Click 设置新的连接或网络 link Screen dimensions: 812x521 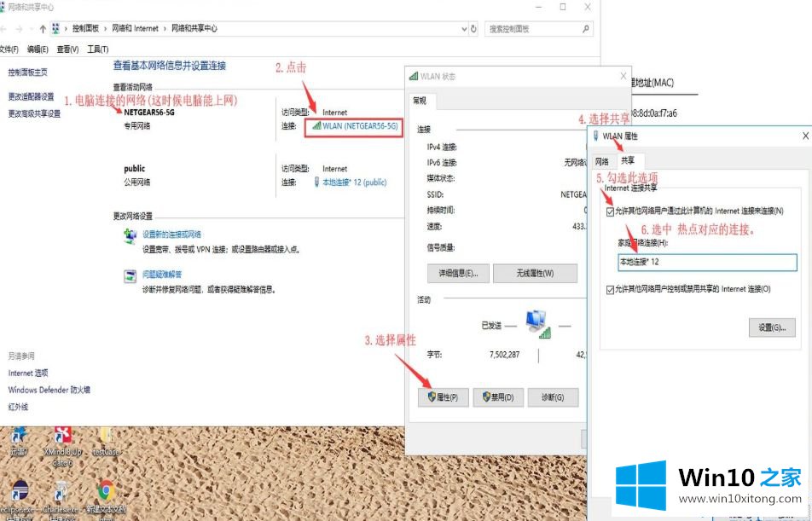point(172,234)
